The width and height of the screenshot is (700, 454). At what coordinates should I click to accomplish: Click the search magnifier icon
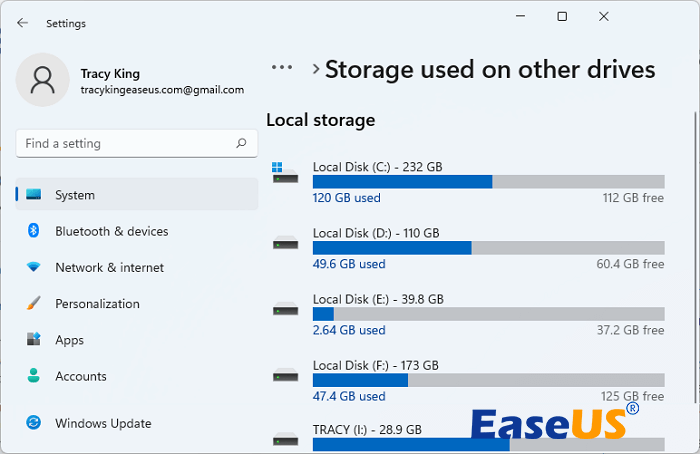[x=241, y=144]
